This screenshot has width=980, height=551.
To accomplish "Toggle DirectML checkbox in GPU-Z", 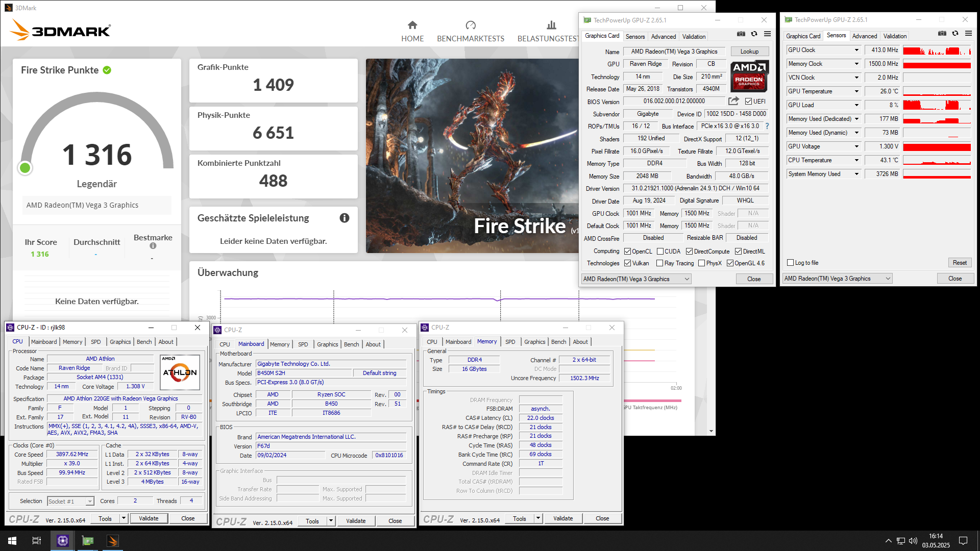I will pyautogui.click(x=739, y=252).
